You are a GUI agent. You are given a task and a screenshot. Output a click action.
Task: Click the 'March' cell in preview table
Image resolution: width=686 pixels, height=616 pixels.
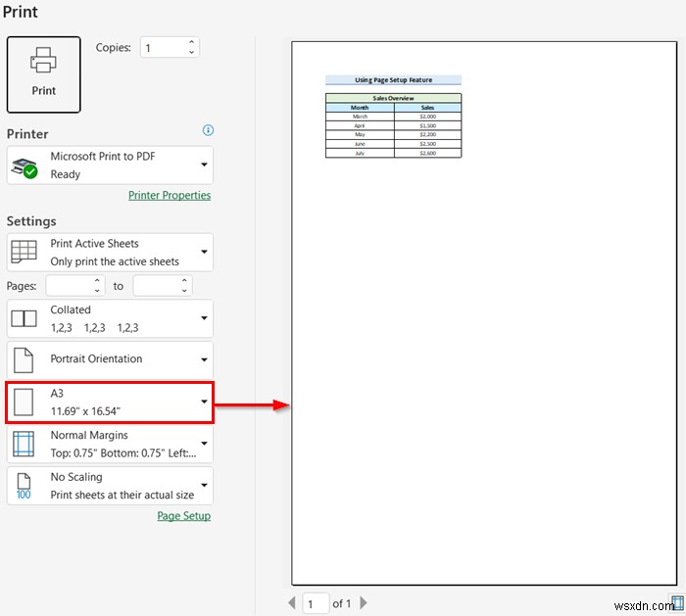coord(360,117)
